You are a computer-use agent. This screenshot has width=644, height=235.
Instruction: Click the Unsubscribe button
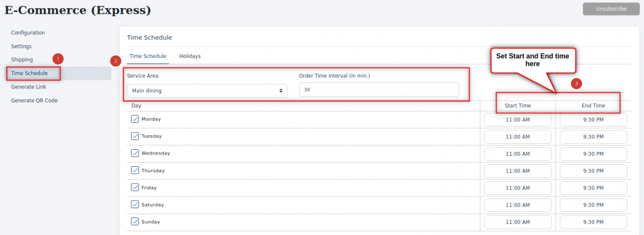tap(611, 9)
